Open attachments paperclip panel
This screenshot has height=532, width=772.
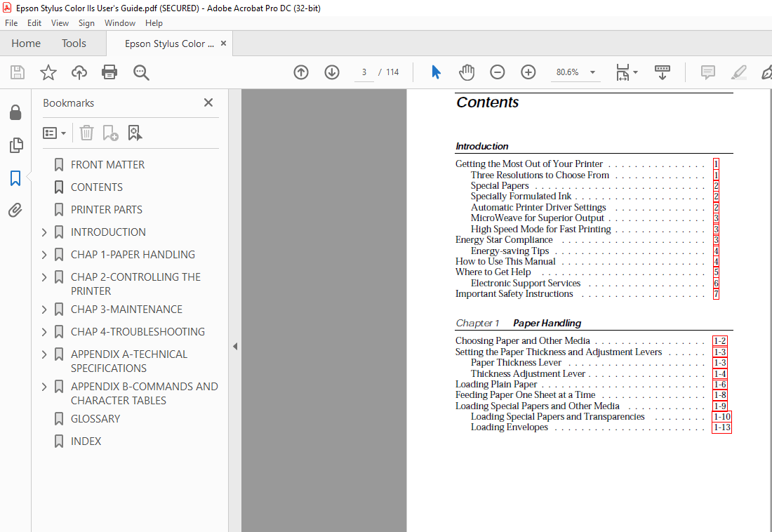coord(15,211)
